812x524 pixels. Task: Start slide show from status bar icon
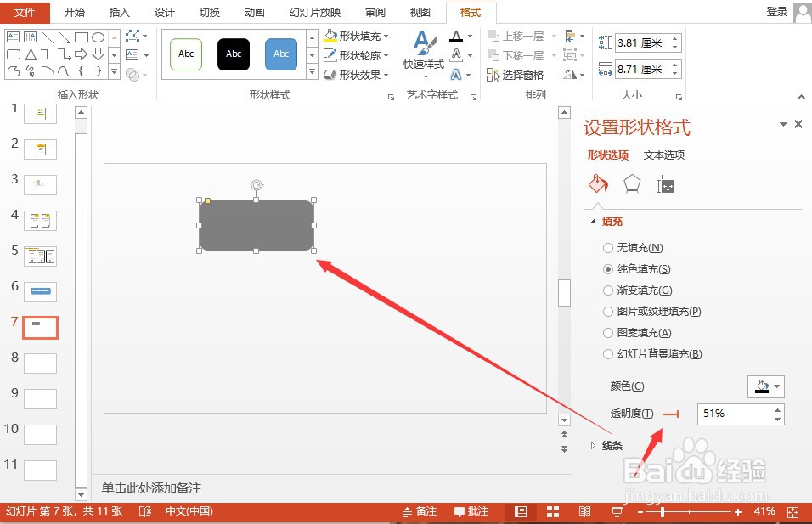(x=617, y=511)
